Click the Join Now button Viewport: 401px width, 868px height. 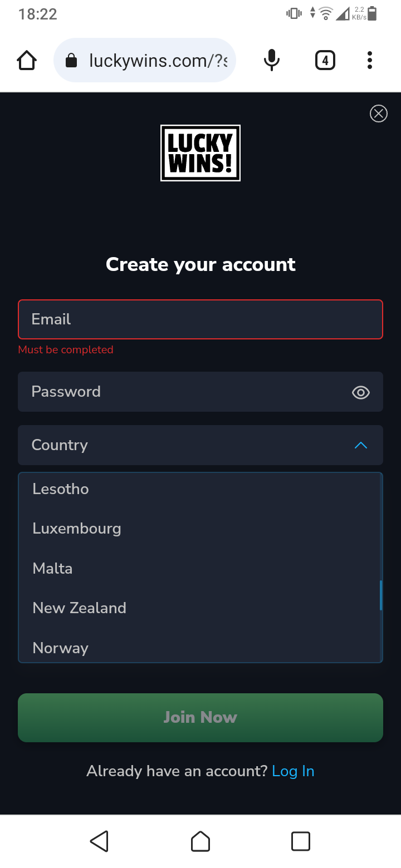[x=200, y=717]
